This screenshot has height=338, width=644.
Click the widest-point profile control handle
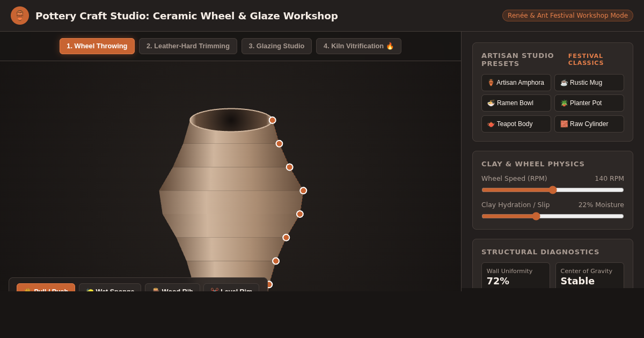303,190
